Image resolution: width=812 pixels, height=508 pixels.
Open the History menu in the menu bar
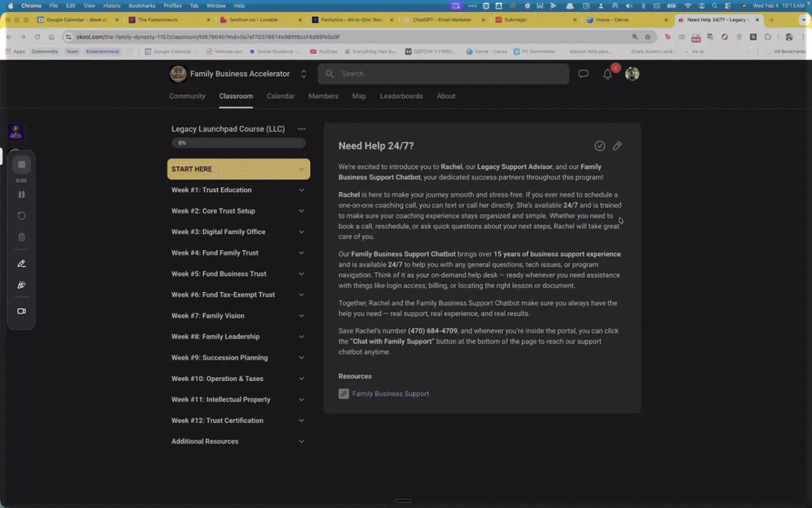coord(111,6)
